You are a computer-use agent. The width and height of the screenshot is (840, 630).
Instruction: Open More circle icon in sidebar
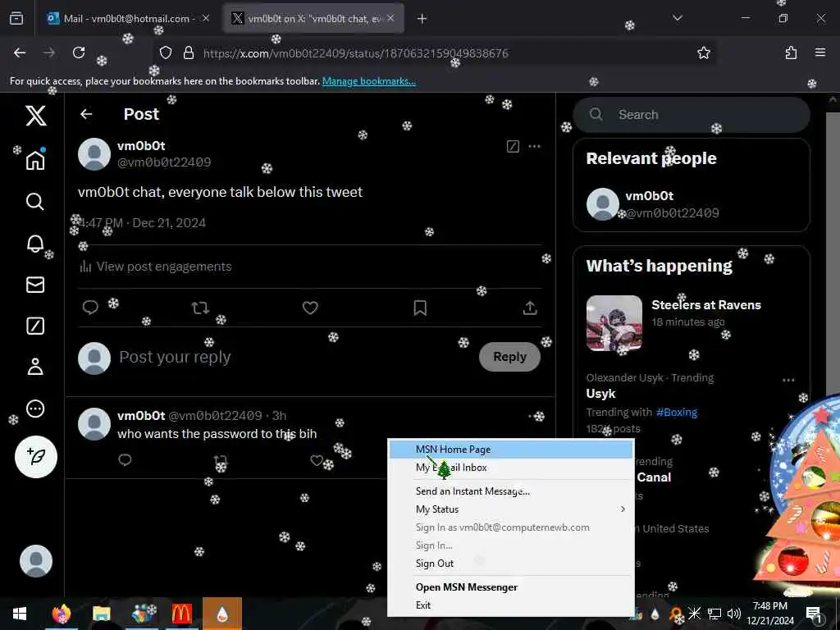point(35,409)
